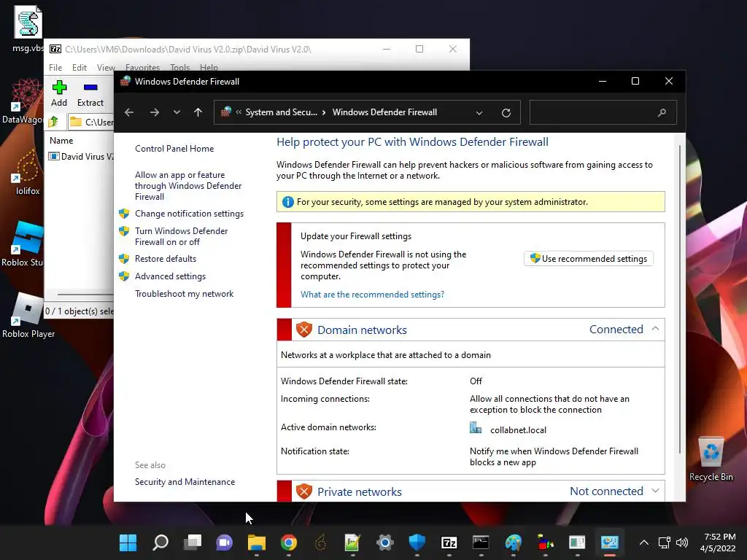Screen dimensions: 747x560
Task: Click the collabnet.local network entry
Action: pyautogui.click(x=518, y=430)
